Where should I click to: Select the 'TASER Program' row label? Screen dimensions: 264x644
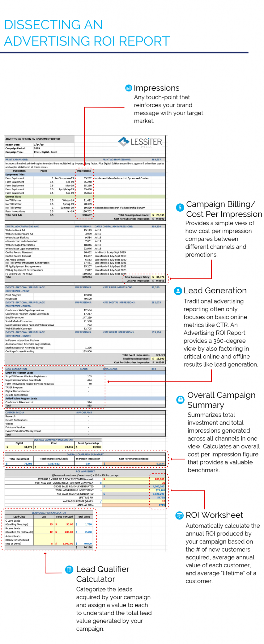14,388
